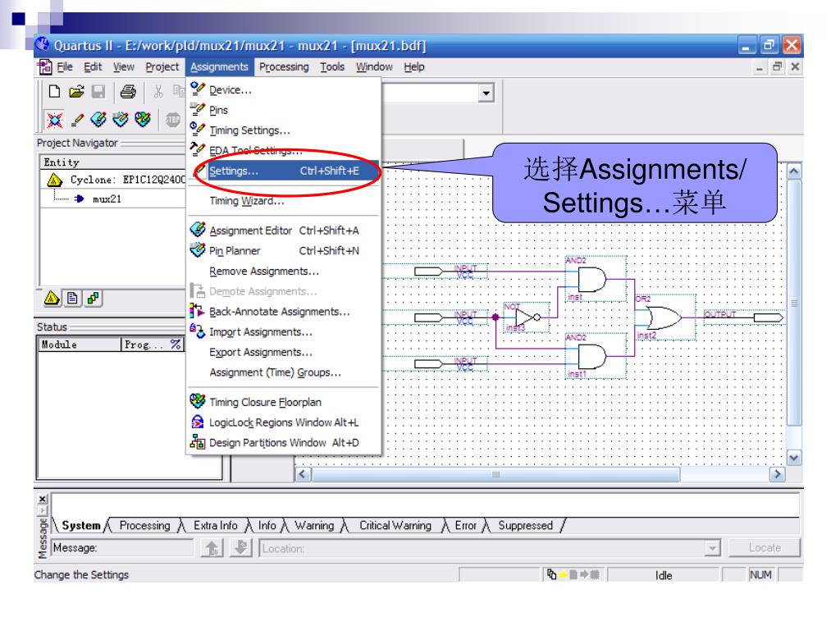
Task: Choose Assignment (Time) Groups... menu entry
Action: [x=283, y=372]
